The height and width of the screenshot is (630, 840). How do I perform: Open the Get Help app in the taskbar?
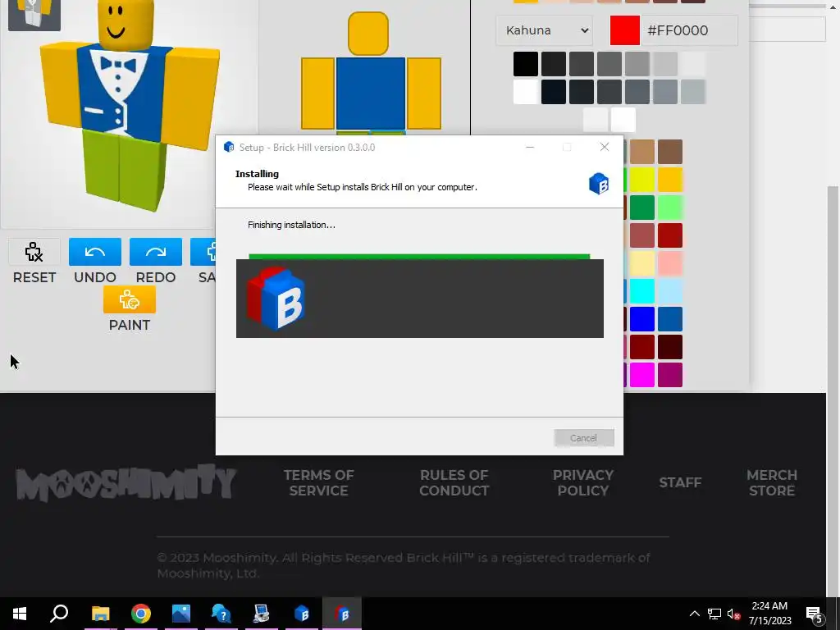click(x=221, y=614)
